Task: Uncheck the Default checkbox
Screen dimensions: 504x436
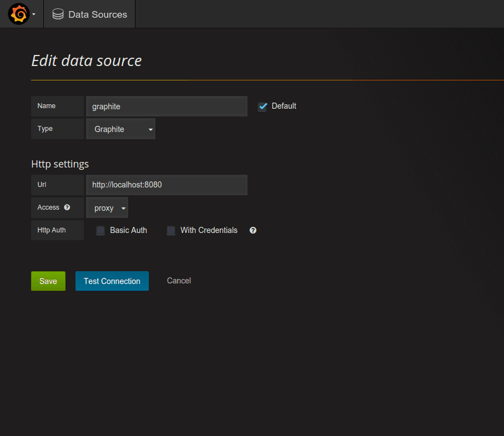Action: [263, 107]
